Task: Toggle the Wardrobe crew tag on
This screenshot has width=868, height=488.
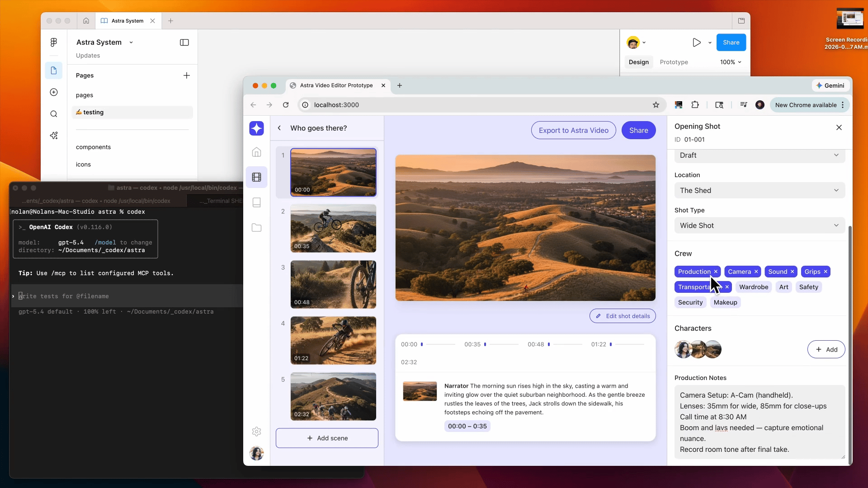Action: [753, 287]
